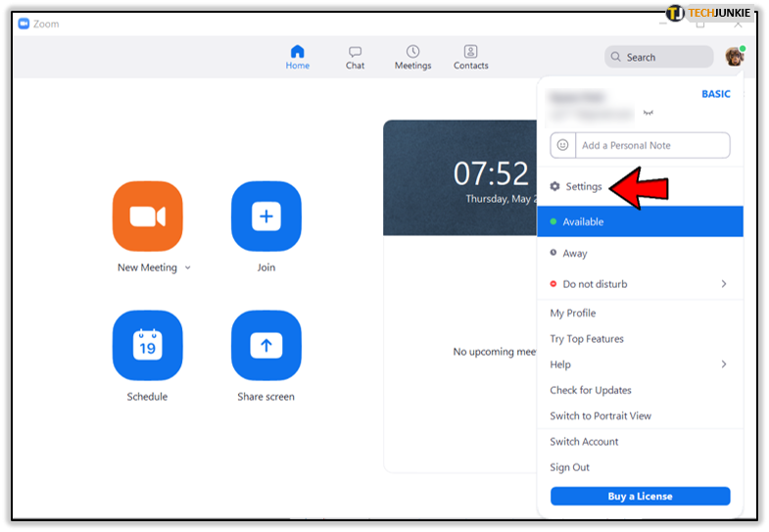This screenshot has height=532, width=769.
Task: Click the profile avatar picture
Action: 734,57
